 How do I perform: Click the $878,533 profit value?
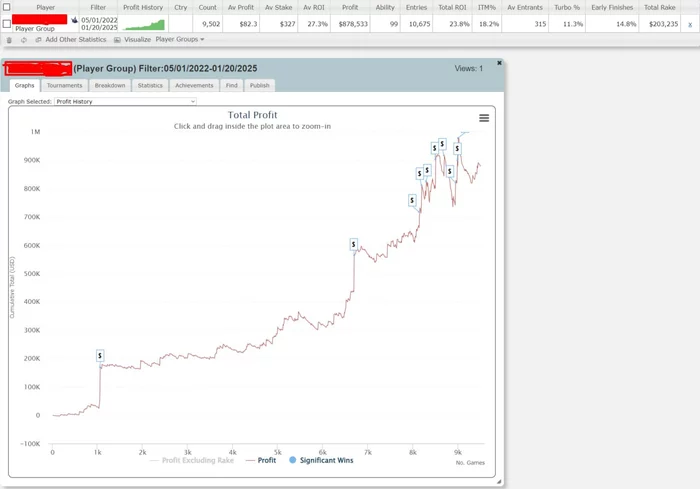tap(353, 24)
